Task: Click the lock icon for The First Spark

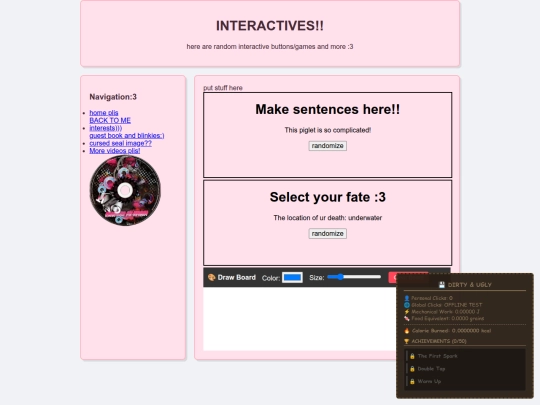Action: (412, 356)
